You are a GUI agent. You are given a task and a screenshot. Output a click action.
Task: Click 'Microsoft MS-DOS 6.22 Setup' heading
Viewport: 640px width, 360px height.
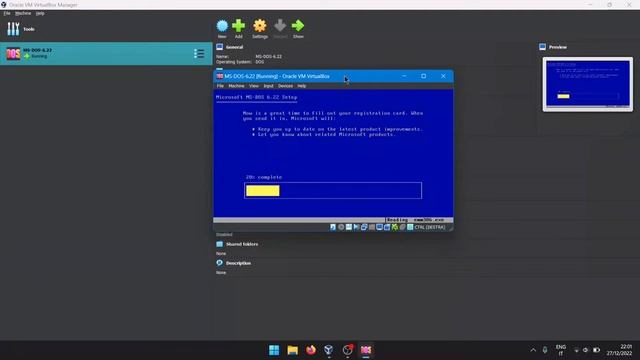pos(256,97)
